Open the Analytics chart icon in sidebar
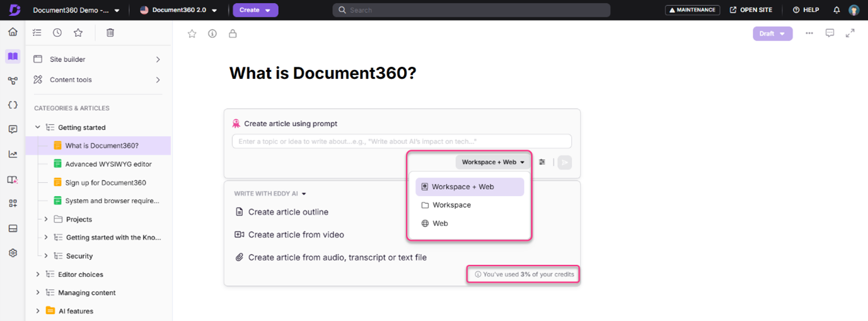Image resolution: width=868 pixels, height=321 pixels. (13, 154)
